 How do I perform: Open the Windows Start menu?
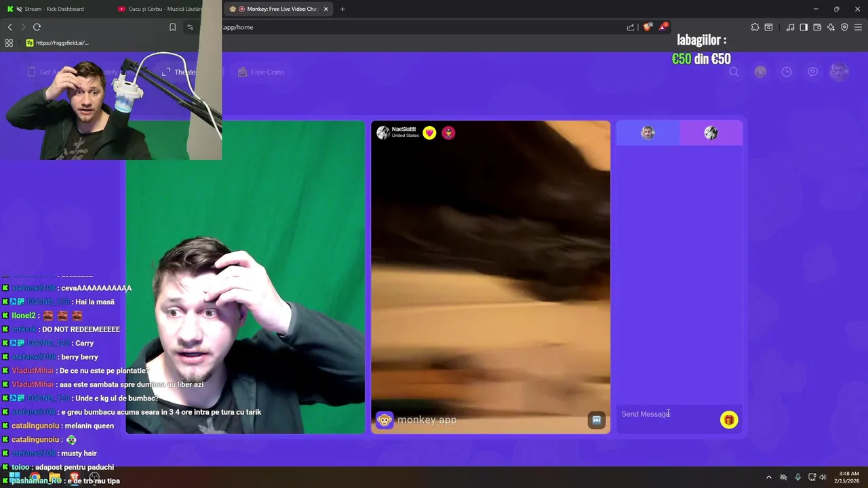pos(14,477)
